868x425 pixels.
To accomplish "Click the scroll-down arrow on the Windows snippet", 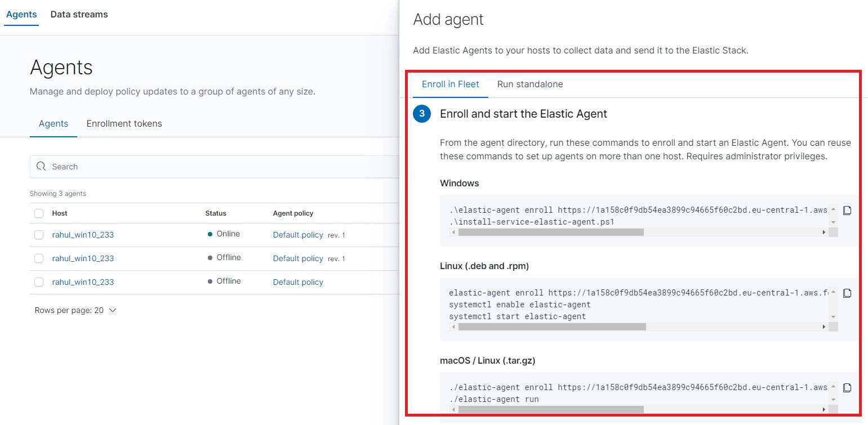I will tap(833, 222).
